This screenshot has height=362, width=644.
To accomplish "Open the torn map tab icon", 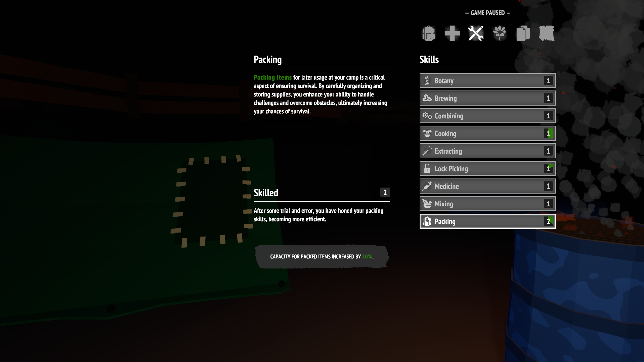I will 547,33.
